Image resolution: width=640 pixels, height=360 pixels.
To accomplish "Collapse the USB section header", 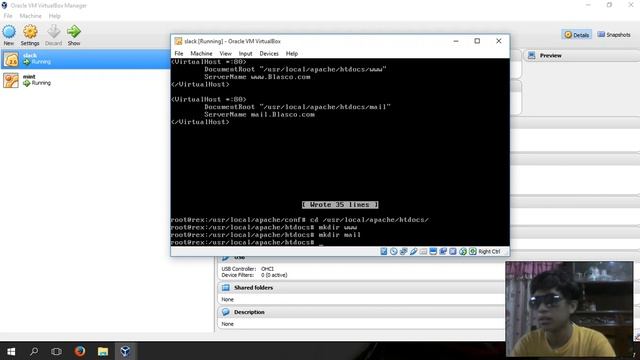I will point(361,258).
